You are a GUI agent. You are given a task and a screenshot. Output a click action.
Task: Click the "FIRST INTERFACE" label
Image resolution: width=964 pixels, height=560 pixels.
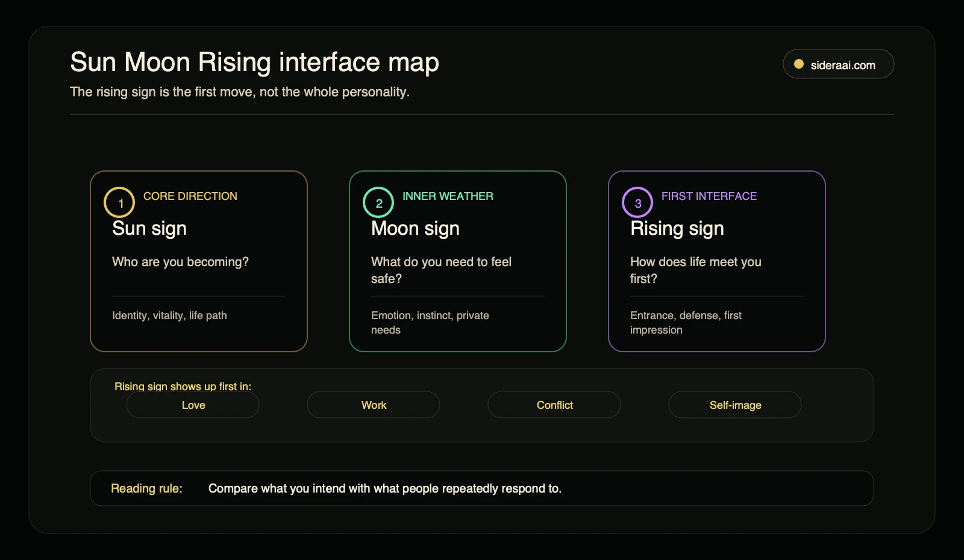[709, 196]
